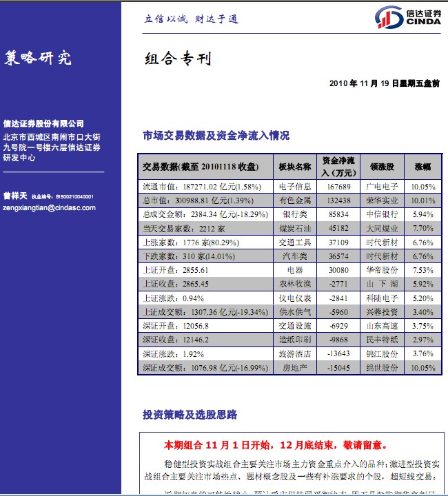The height and width of the screenshot is (496, 448).
Task: Open the zengxiangtian@cindasc.com email link
Action: 50,207
